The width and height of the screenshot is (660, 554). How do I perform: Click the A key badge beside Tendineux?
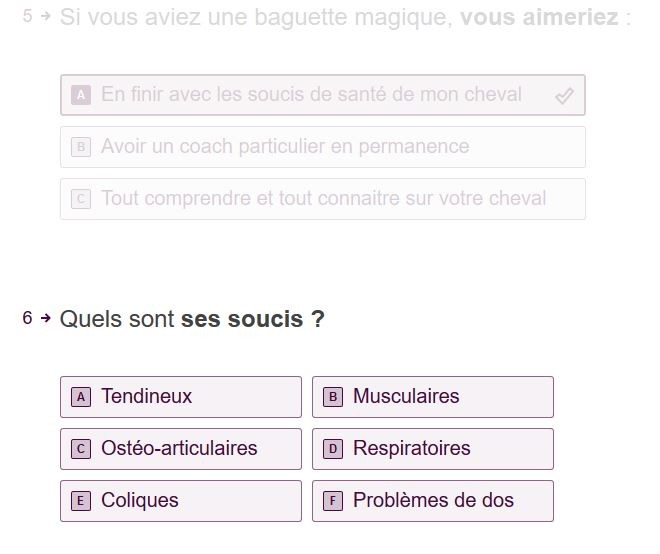[x=82, y=397]
